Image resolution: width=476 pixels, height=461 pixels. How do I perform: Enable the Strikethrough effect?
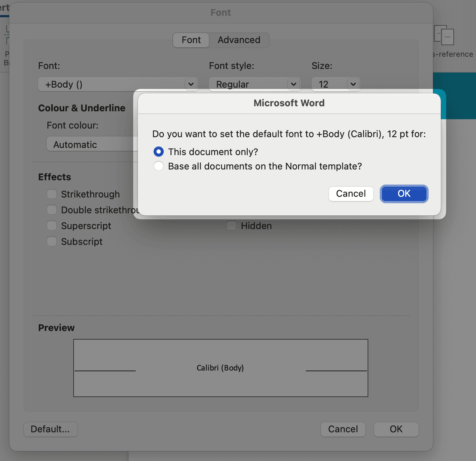51,194
